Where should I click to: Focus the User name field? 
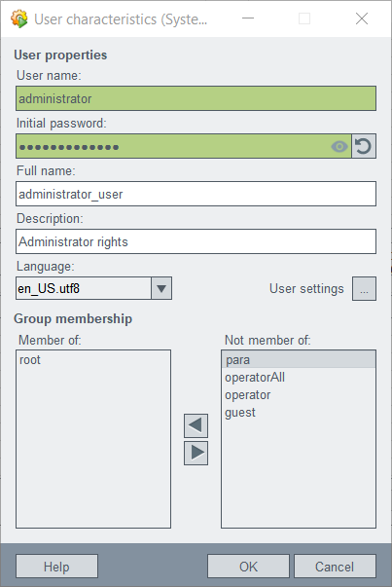pyautogui.click(x=196, y=98)
